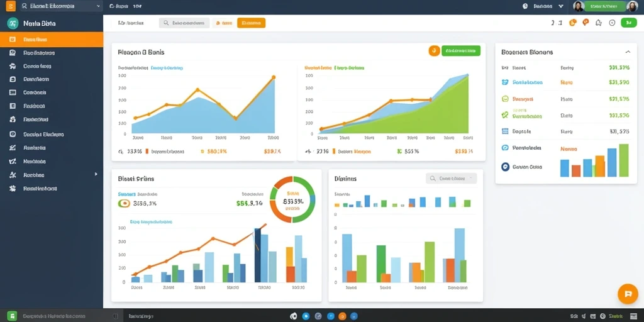Select the highlighted orange sidebar menu item
This screenshot has width=644, height=322.
52,40
